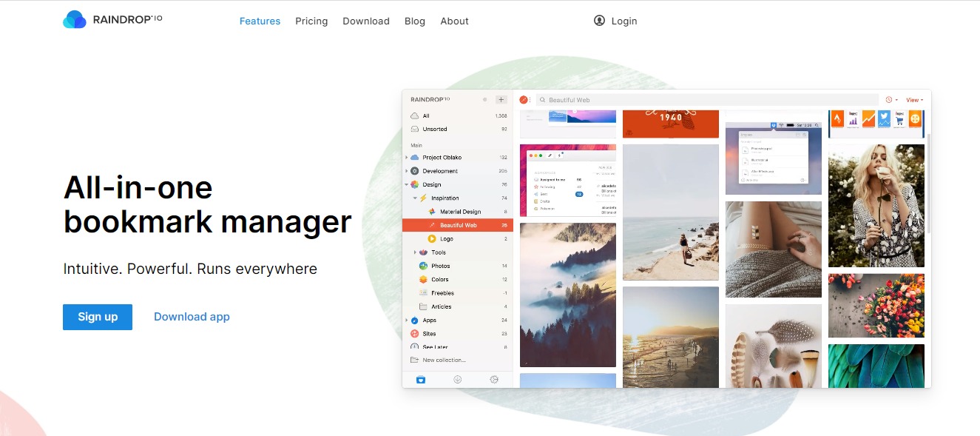Click the New collection folder icon

click(x=415, y=360)
